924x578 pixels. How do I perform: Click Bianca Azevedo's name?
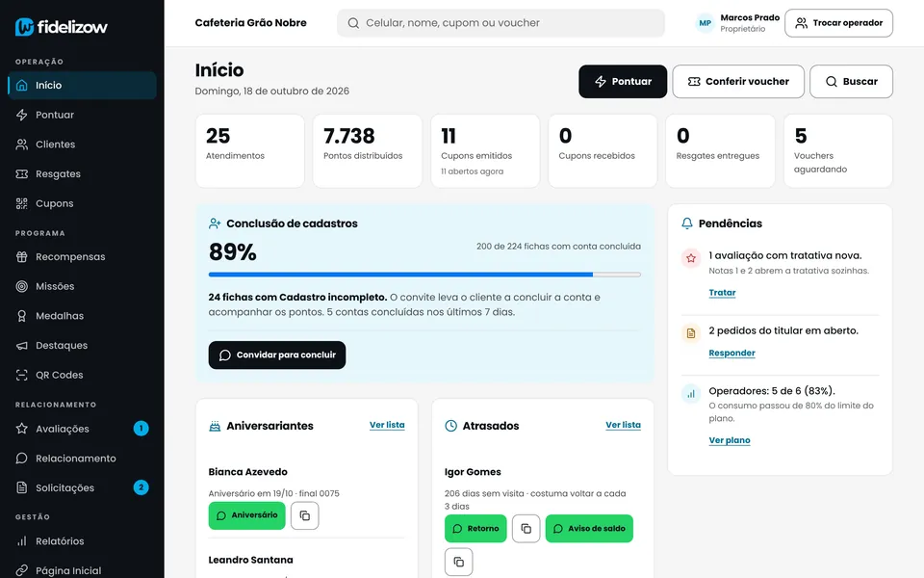click(248, 472)
